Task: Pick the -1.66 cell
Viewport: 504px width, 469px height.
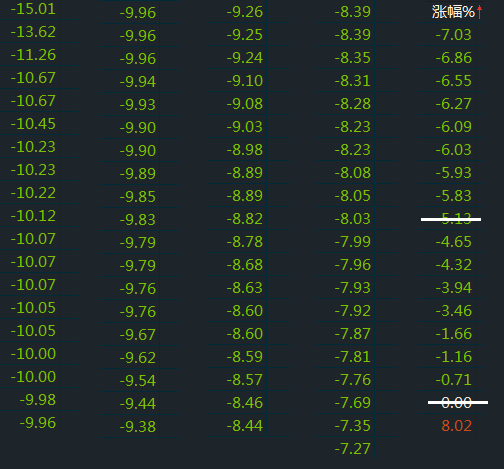Action: tap(454, 334)
